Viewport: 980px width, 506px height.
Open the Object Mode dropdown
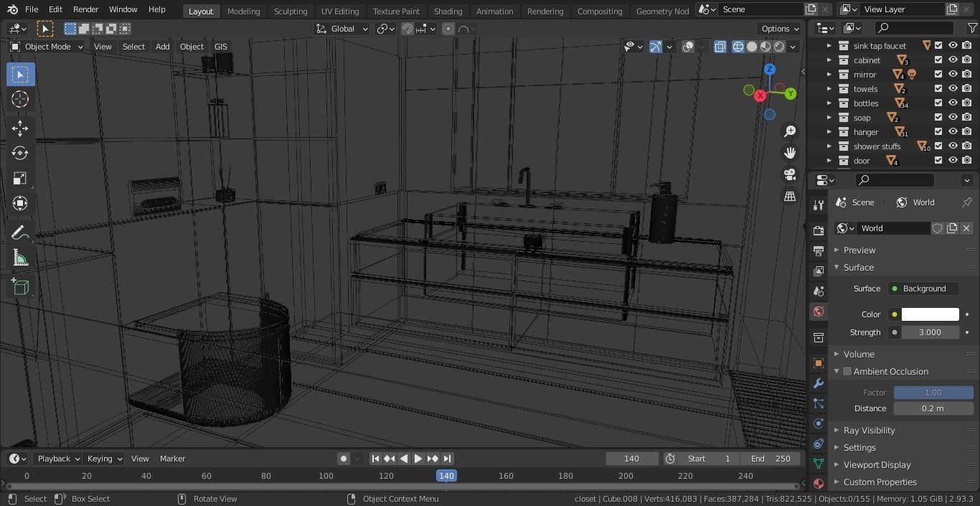coord(47,47)
